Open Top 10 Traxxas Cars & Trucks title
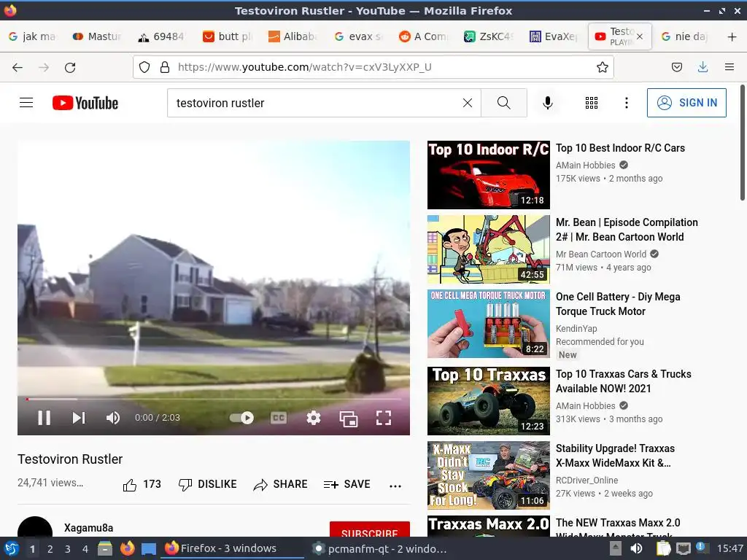Viewport: 747px width, 560px height. 623,381
